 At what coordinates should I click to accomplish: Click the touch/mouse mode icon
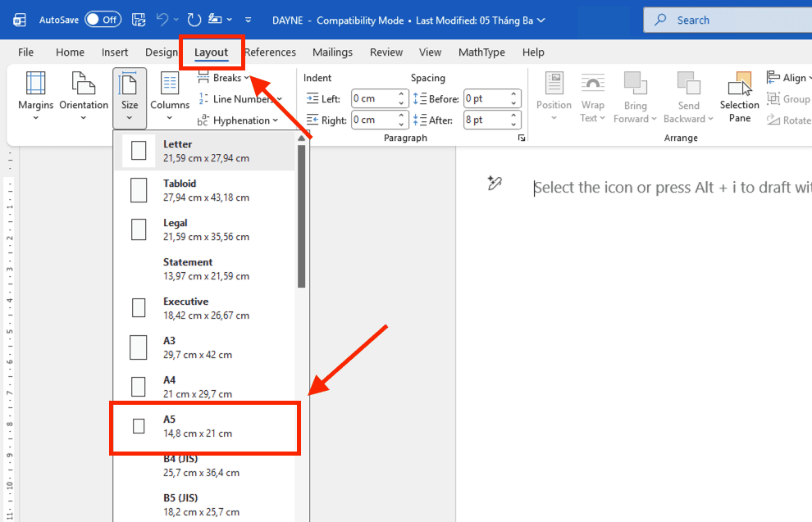[214, 20]
